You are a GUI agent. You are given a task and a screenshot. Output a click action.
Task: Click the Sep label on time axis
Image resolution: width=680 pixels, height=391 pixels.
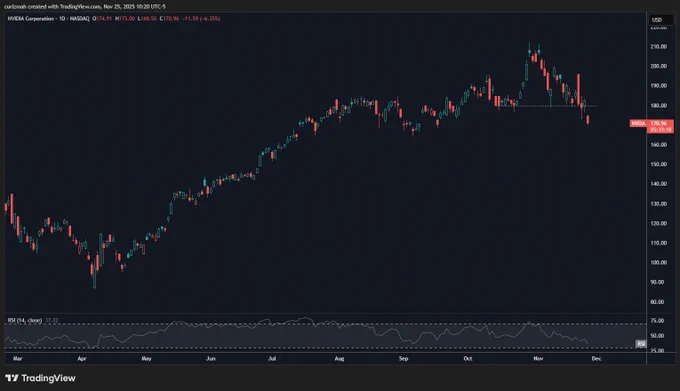pyautogui.click(x=403, y=358)
